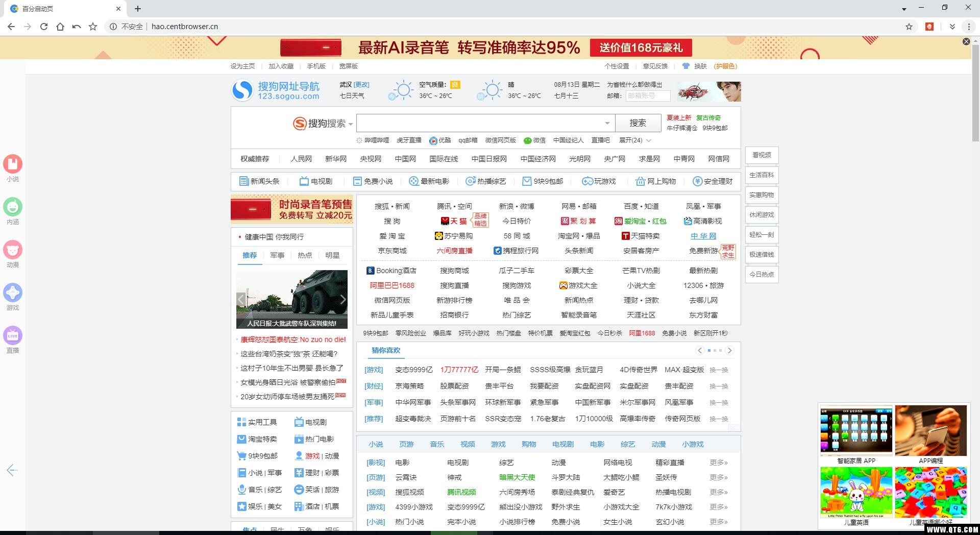Image resolution: width=980 pixels, height=535 pixels.
Task: Show previous news slide with left arrow
Action: (x=241, y=300)
